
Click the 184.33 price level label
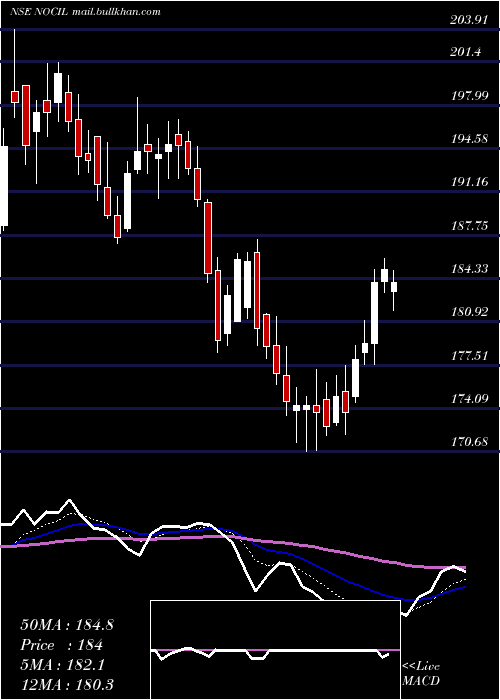(469, 269)
